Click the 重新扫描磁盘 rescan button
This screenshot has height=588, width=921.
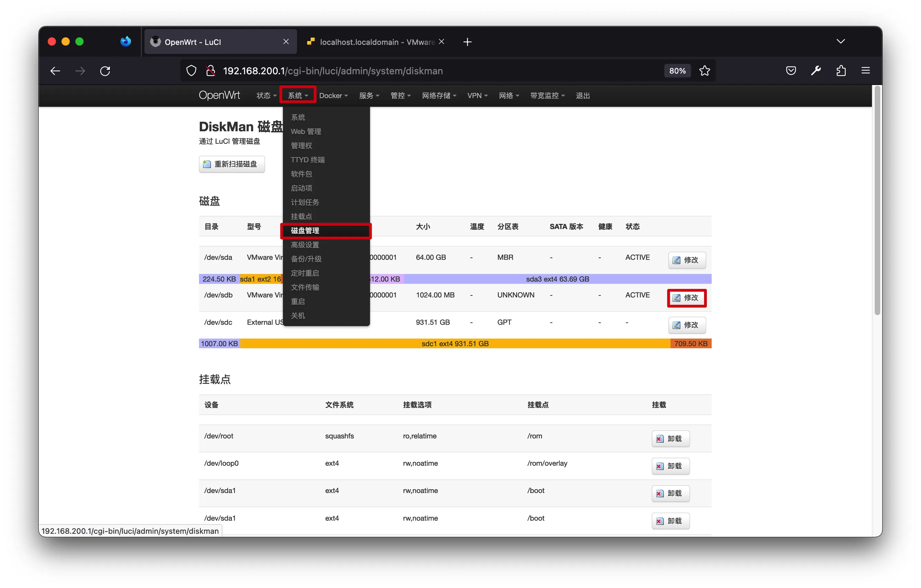point(232,164)
